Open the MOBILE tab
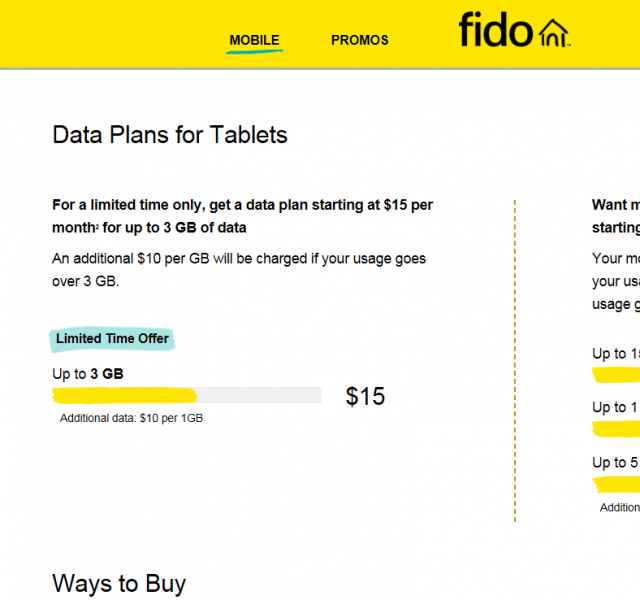Screen dimensions: 640x600 point(254,41)
